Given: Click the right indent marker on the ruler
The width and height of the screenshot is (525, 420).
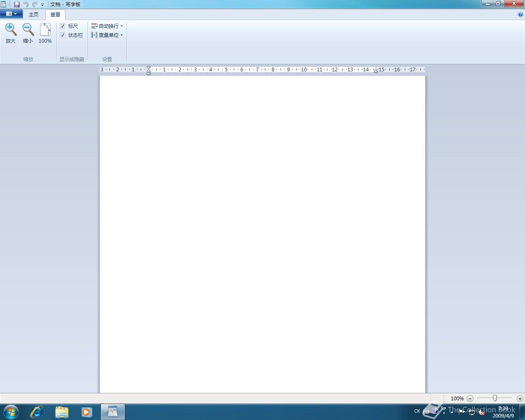Looking at the screenshot, I should [x=376, y=71].
